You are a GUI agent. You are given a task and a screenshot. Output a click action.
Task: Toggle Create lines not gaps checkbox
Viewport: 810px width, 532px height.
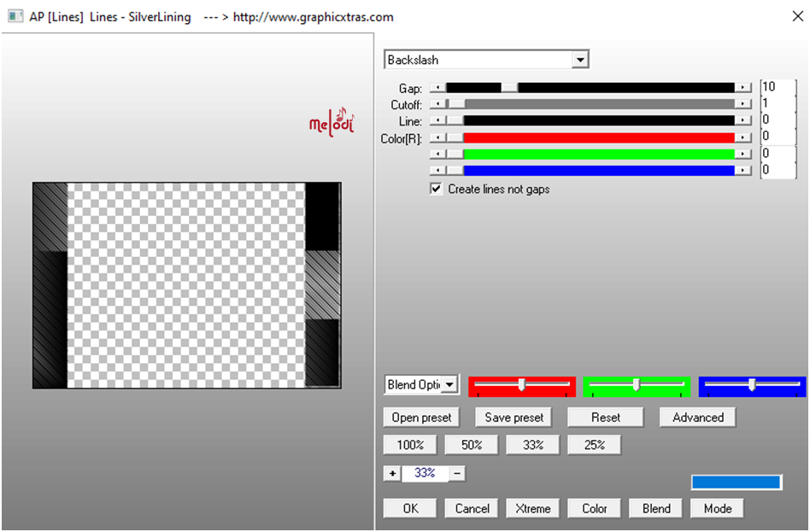(x=436, y=189)
